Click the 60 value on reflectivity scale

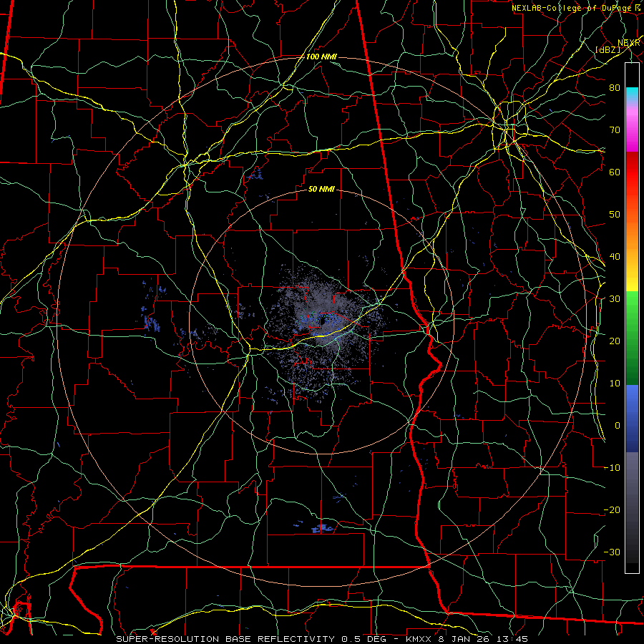615,172
